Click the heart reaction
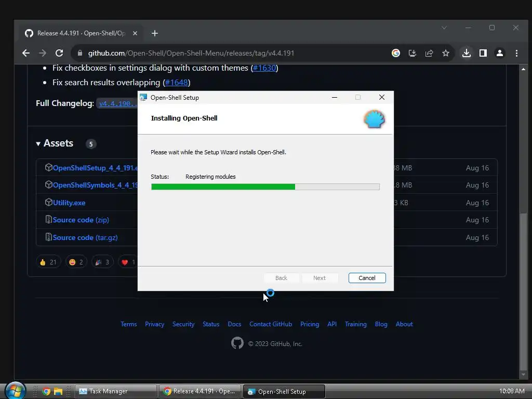The image size is (532, 399). click(x=128, y=262)
